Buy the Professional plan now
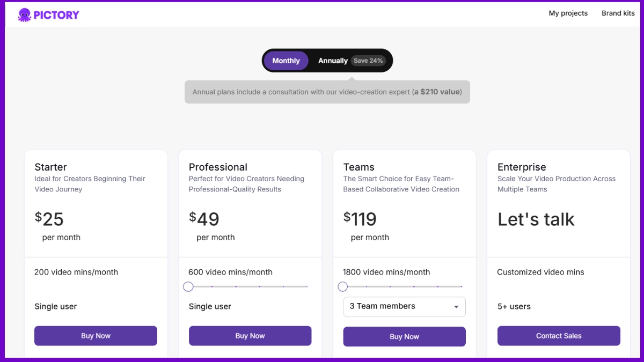Screen dimensions: 644x362 point(250,336)
